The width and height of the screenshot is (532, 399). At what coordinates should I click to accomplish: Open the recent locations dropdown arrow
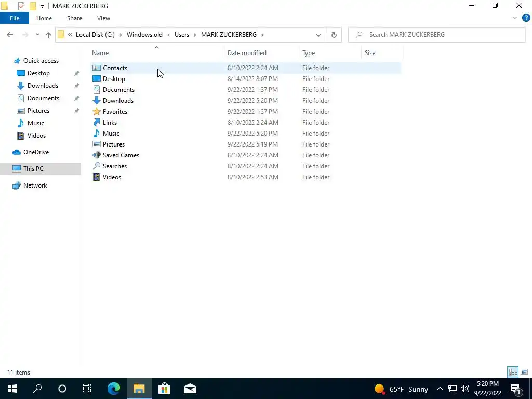(x=37, y=35)
